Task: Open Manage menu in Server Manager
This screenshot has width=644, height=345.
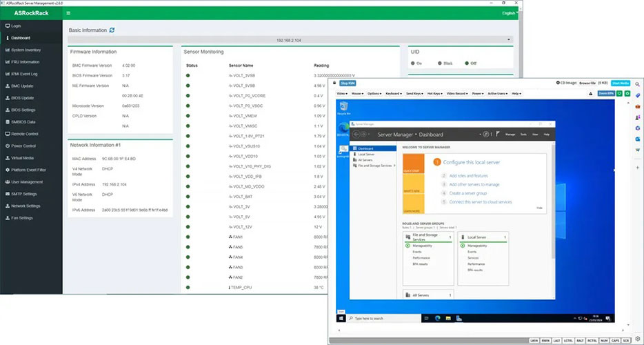Action: 510,134
